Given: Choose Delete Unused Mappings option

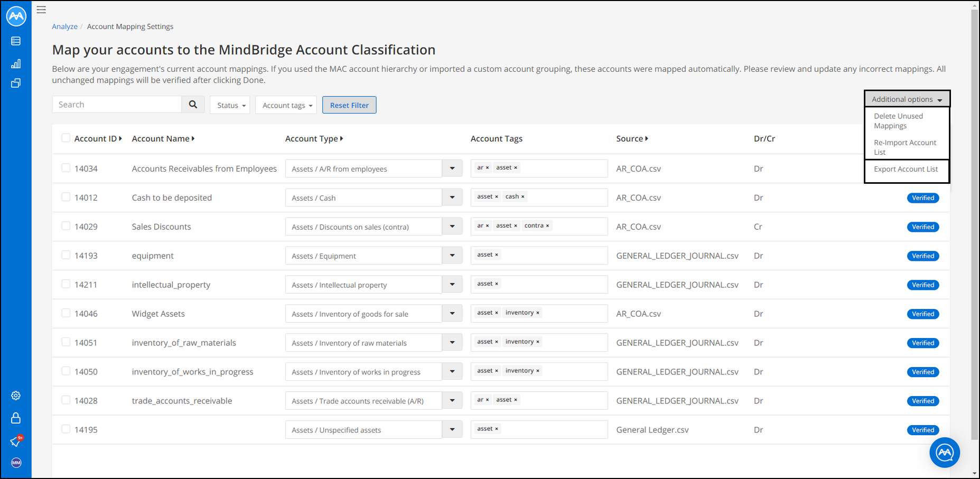Looking at the screenshot, I should [x=898, y=121].
